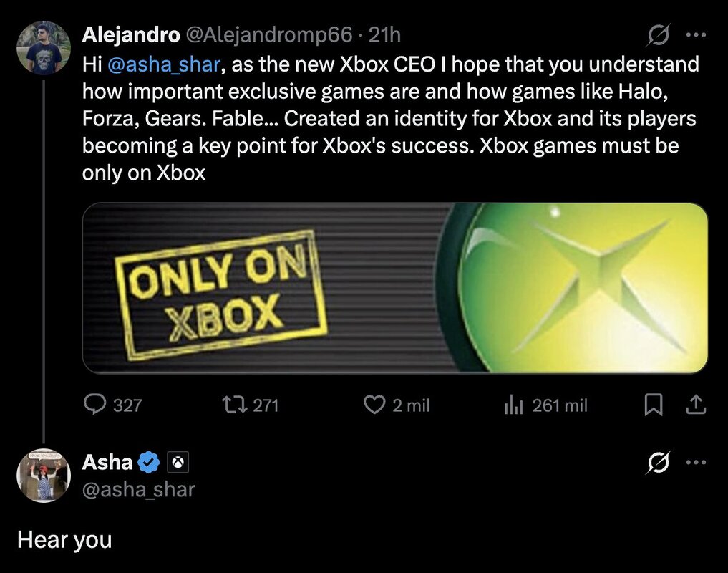Toggle like off by clicking the heart again
Viewport: 728px width, 573px height.
(373, 405)
